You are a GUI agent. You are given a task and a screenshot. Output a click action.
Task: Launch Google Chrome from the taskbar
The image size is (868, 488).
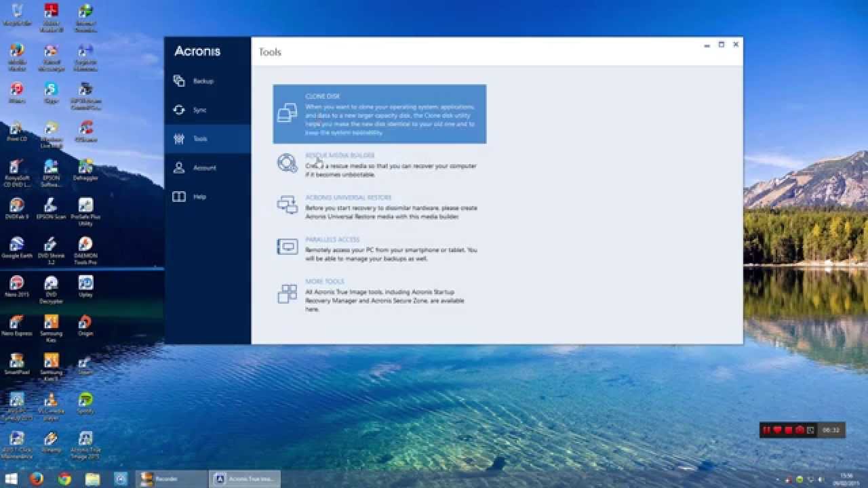click(64, 479)
